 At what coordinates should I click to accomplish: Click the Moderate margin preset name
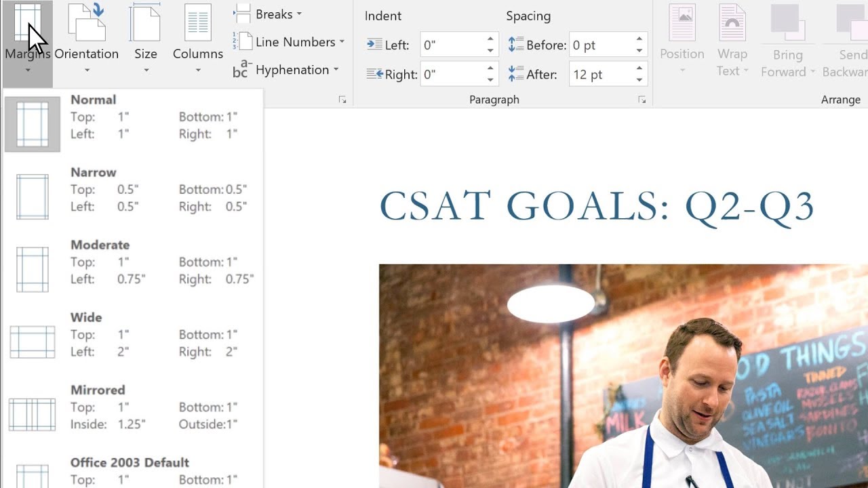(100, 245)
